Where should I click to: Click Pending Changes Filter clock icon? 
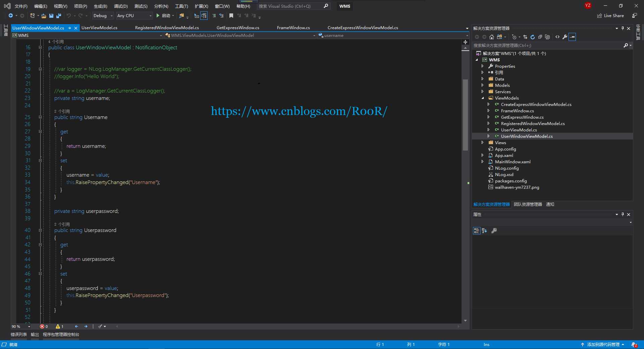(x=514, y=37)
